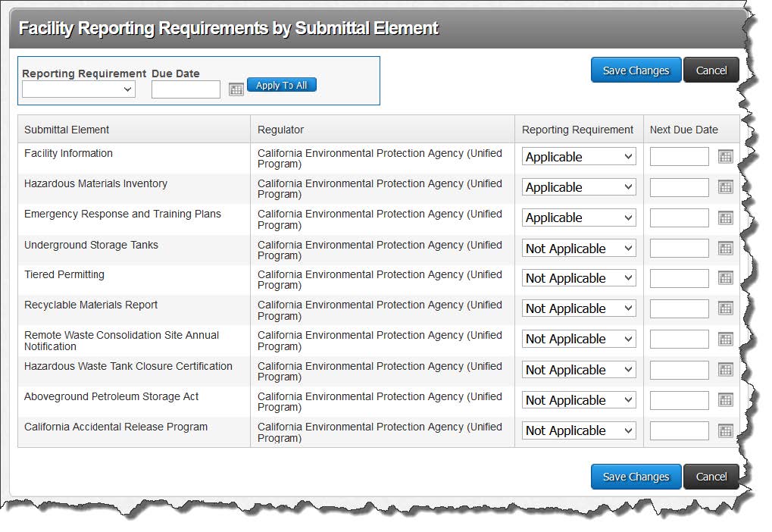The width and height of the screenshot is (772, 532).
Task: Focus Next Due Date field for Hazardous Waste Tank Closure
Action: pos(679,370)
